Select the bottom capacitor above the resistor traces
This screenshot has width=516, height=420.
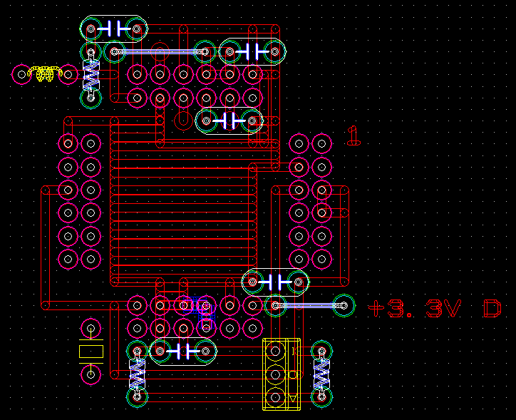click(182, 352)
